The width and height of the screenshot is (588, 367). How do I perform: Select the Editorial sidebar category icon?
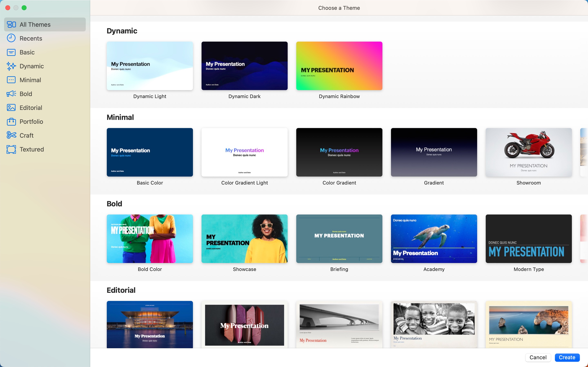pyautogui.click(x=11, y=107)
